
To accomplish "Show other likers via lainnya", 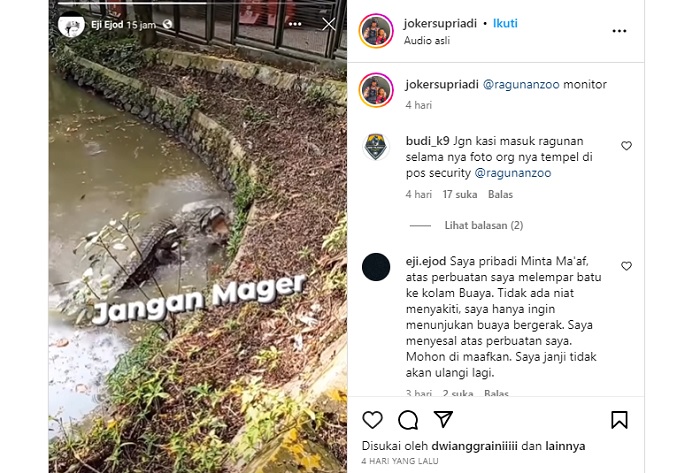I will [565, 446].
